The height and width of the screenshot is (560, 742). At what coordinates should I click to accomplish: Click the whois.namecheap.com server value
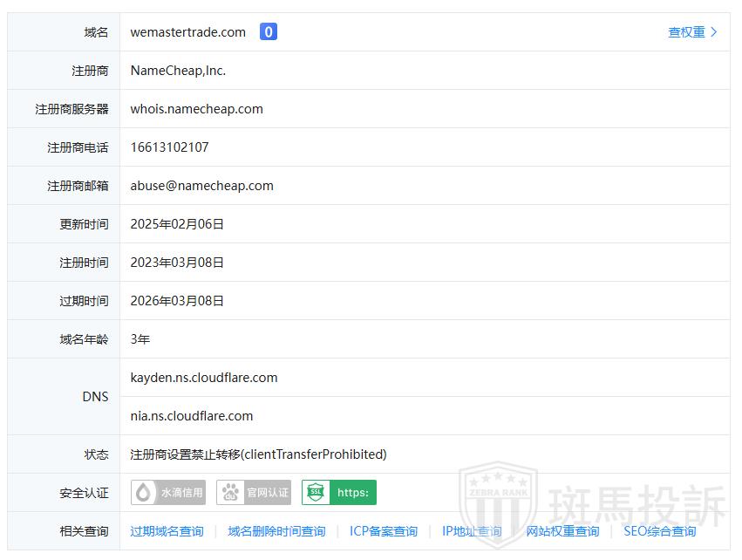click(196, 109)
